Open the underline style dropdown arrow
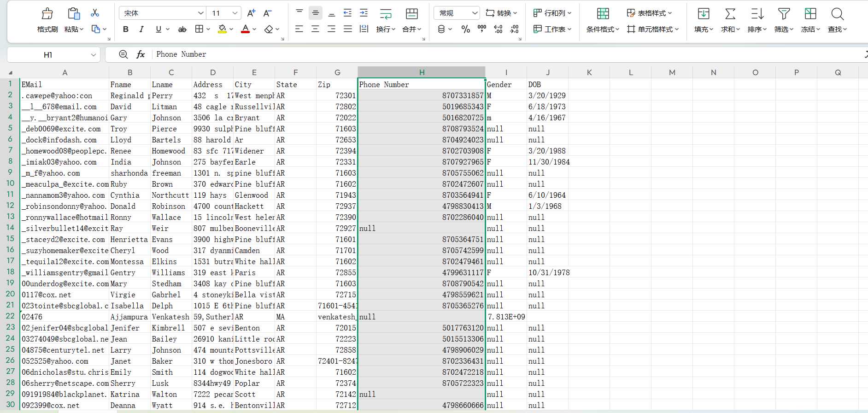The width and height of the screenshot is (868, 413). (168, 29)
